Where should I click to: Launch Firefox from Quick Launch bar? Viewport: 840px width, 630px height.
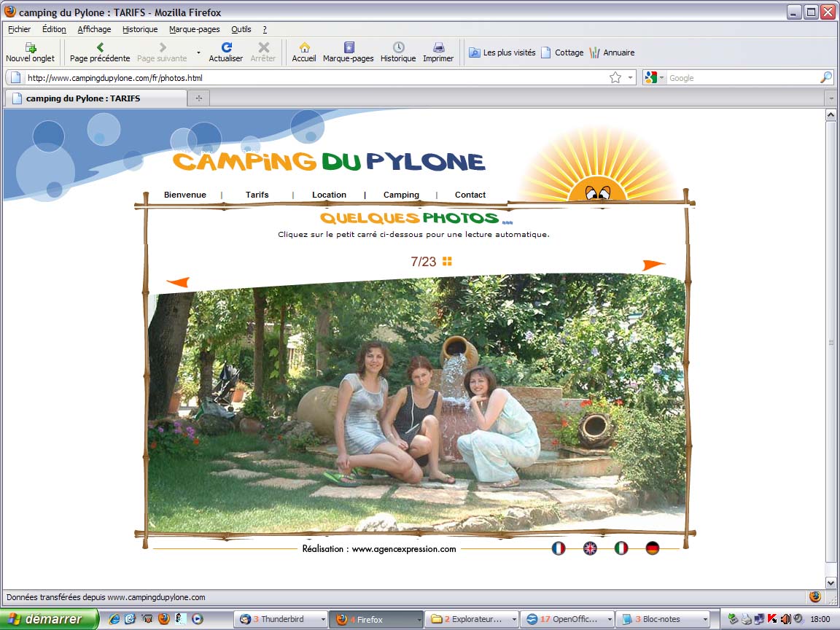coord(164,619)
